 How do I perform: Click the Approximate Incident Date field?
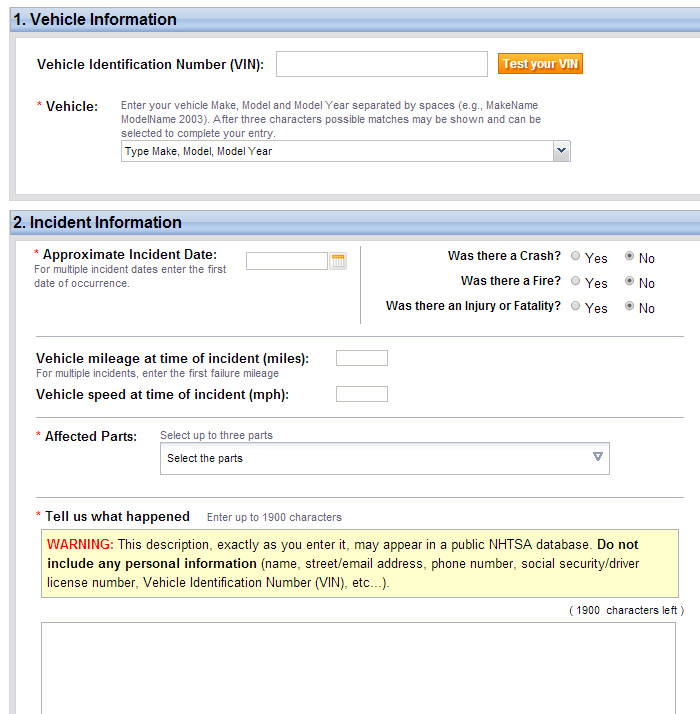tap(287, 261)
